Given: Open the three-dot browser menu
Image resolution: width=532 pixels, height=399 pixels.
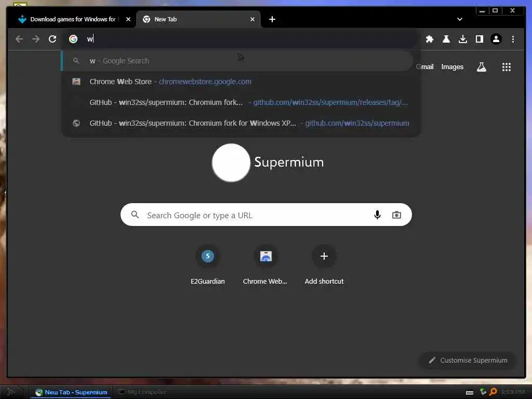Looking at the screenshot, I should pos(513,39).
